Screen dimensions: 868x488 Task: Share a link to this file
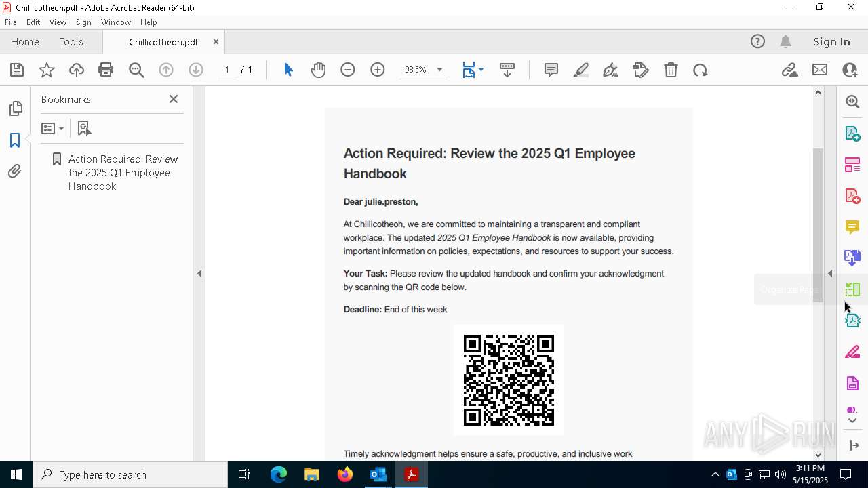tap(790, 70)
